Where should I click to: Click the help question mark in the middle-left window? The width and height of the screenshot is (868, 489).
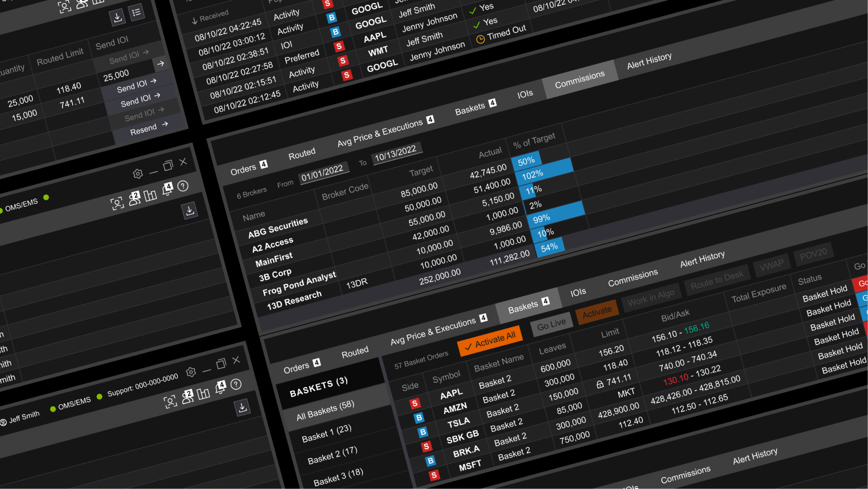pyautogui.click(x=183, y=186)
